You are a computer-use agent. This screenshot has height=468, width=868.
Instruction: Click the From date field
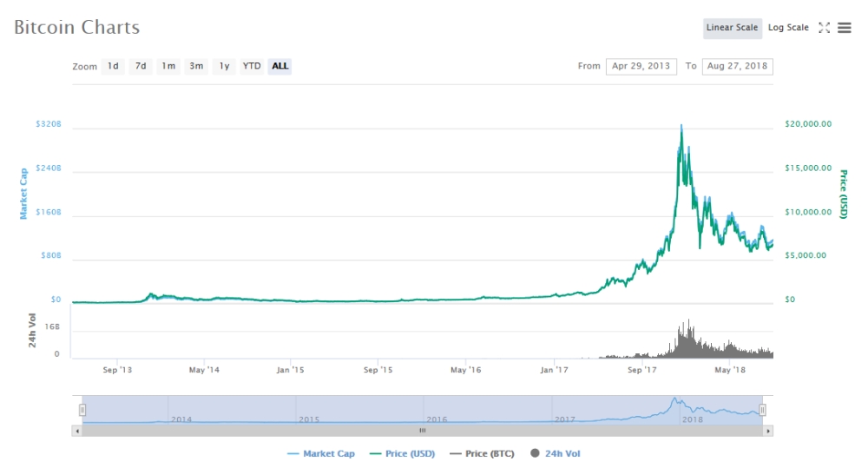click(641, 66)
